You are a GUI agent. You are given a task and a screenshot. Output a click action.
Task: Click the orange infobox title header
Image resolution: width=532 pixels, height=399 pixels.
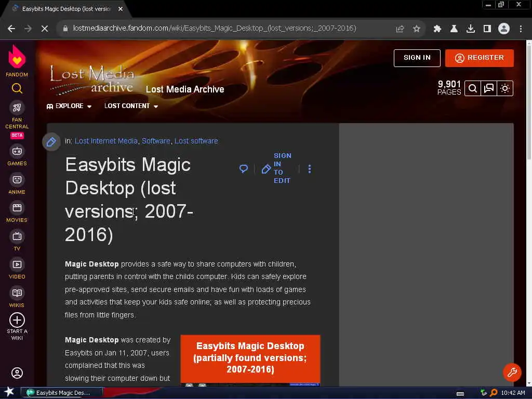(250, 358)
